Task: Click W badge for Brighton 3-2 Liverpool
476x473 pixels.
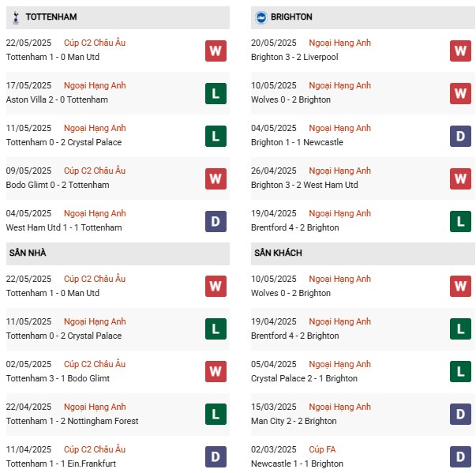Action: (461, 51)
